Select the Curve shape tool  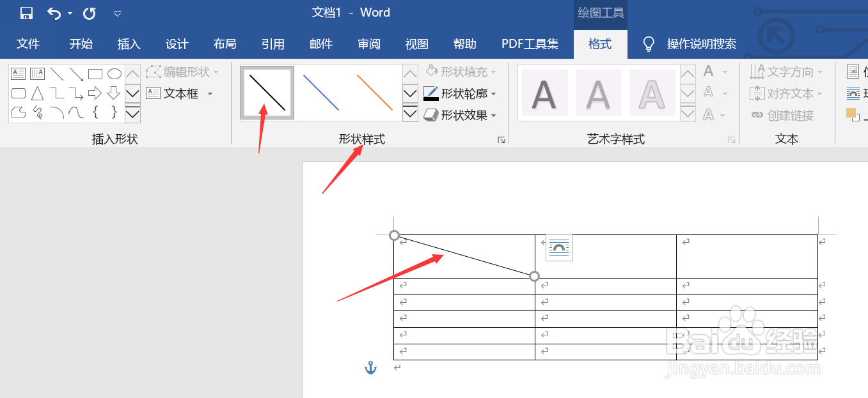(x=75, y=113)
